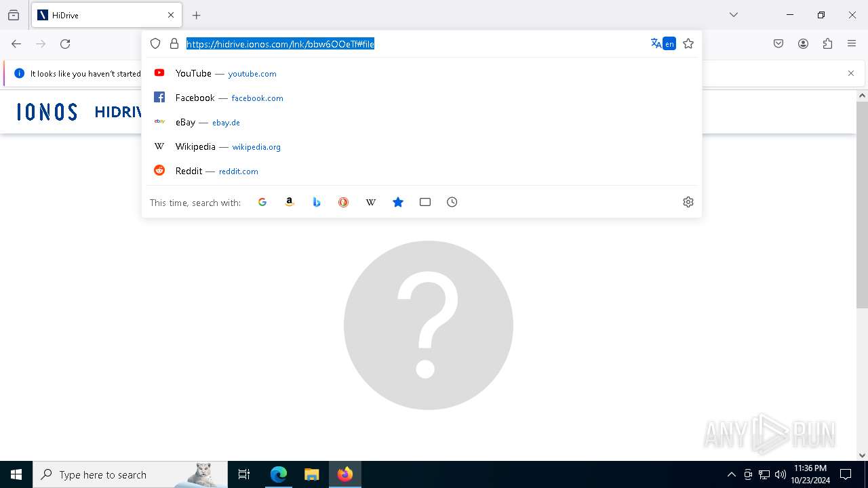
Task: Open the Extensions panel
Action: [827, 44]
